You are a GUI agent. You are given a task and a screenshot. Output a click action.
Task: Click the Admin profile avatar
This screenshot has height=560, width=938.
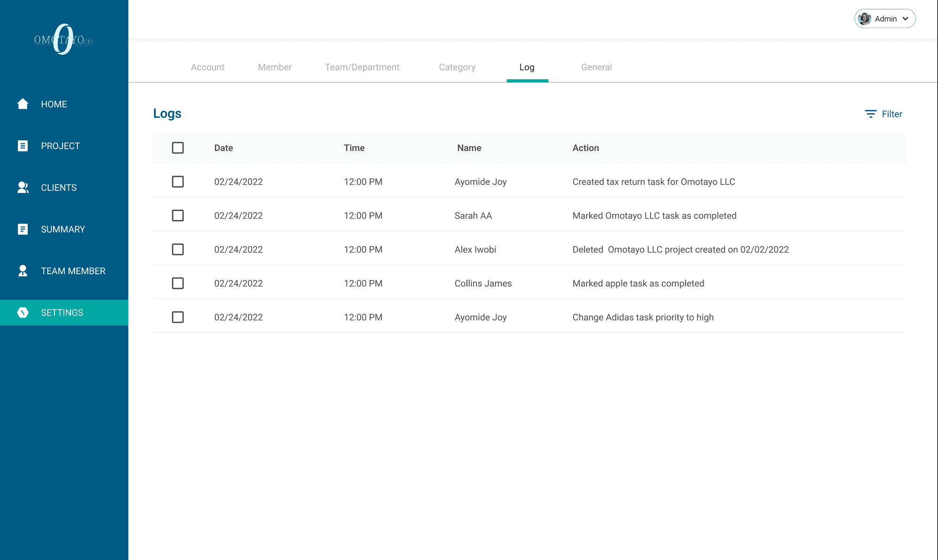click(865, 19)
